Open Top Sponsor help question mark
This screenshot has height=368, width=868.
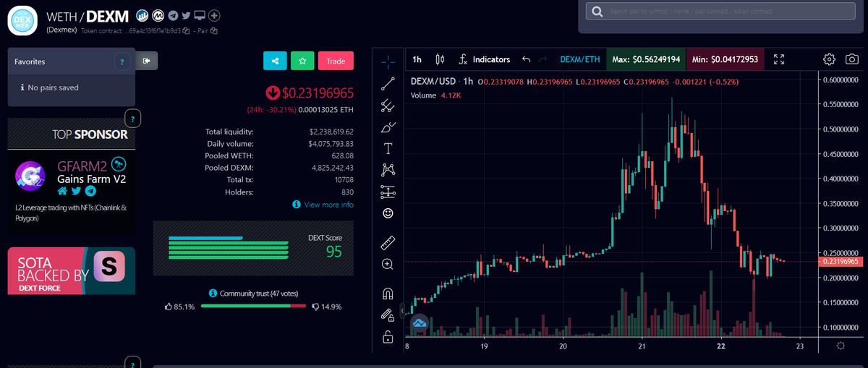tap(132, 118)
